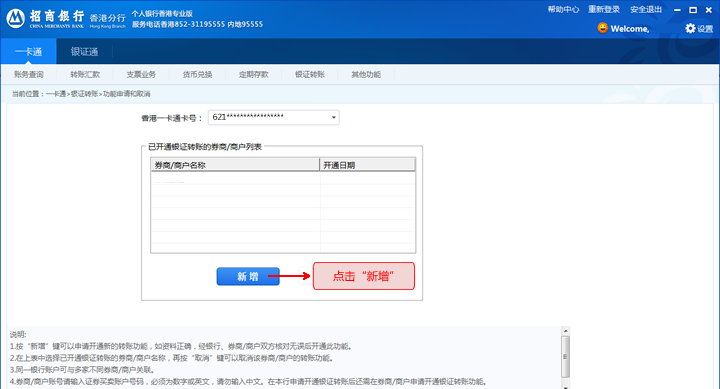Open the 支票业务 menu
720x389 pixels.
141,74
